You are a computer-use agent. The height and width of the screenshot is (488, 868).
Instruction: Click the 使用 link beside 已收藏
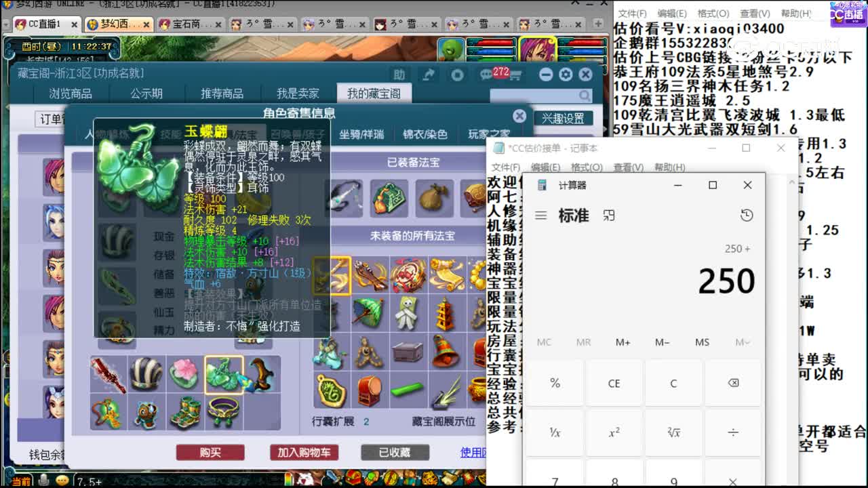tap(473, 452)
